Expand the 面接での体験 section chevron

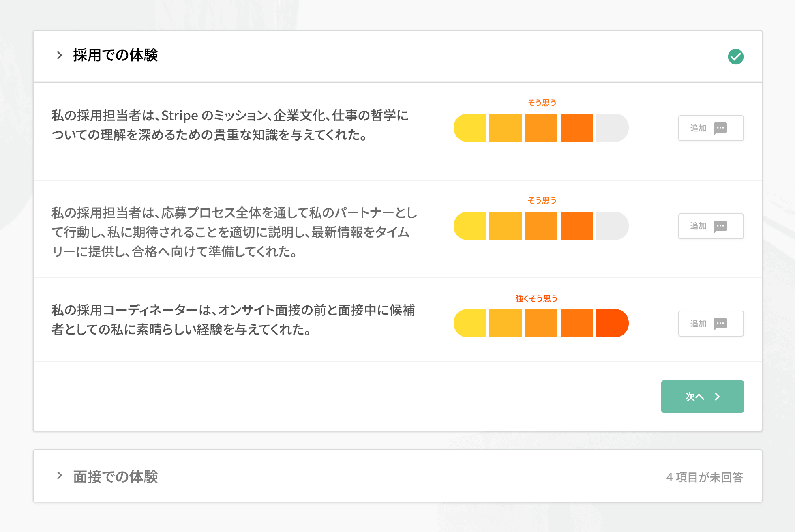tap(60, 476)
